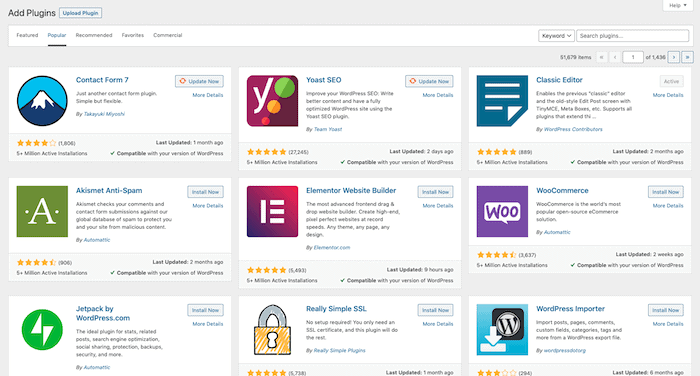Click the Elementor Website Builder icon

coord(272,212)
